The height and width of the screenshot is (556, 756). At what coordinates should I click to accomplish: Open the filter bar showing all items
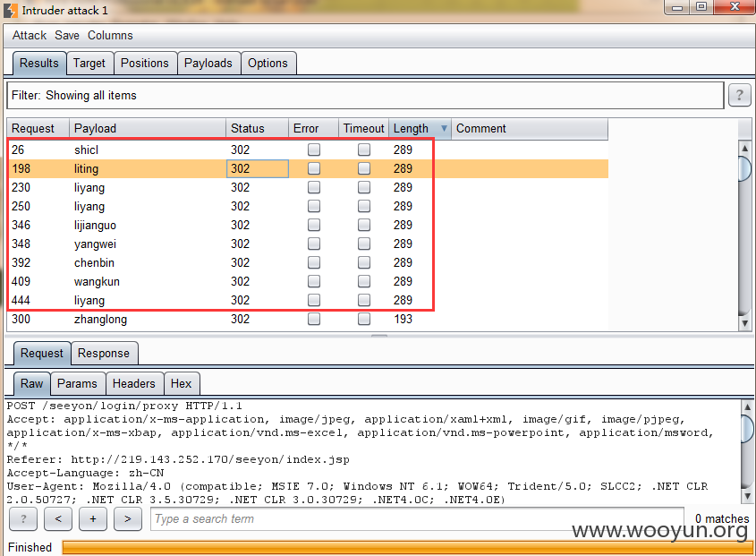[365, 95]
